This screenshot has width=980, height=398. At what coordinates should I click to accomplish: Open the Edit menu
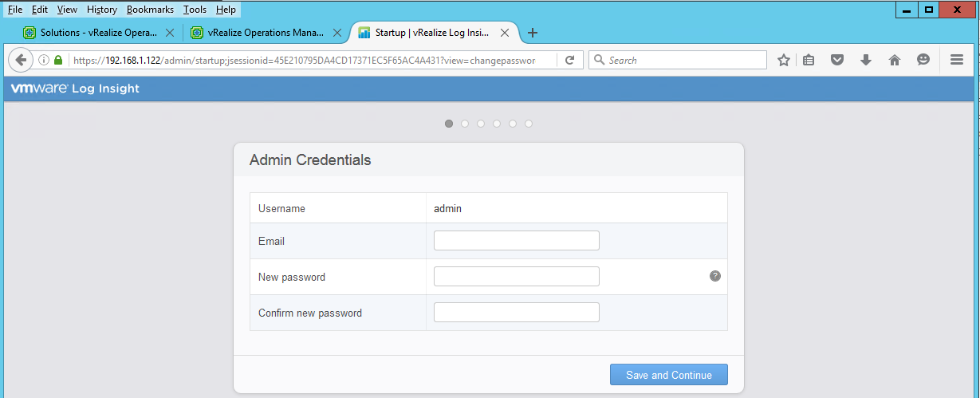point(40,10)
